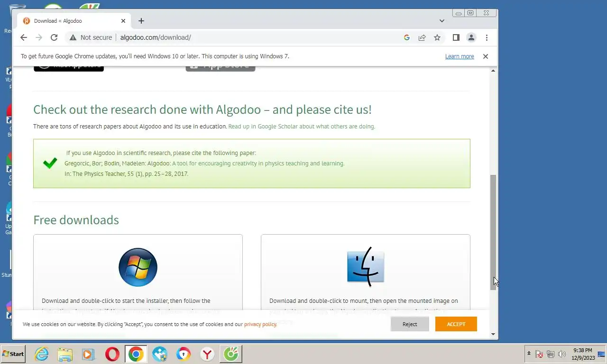Image resolution: width=607 pixels, height=364 pixels.
Task: Click the Mac Finder download icon
Action: 366,267
